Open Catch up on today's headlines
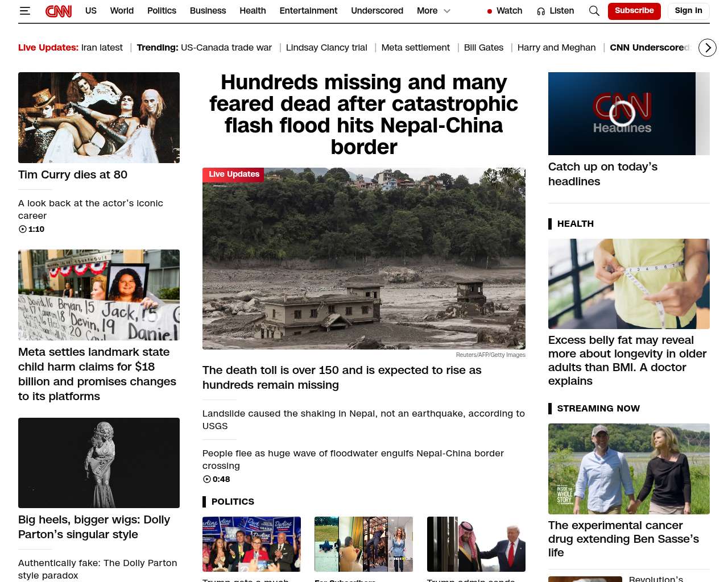This screenshot has height=582, width=728. coord(603,174)
